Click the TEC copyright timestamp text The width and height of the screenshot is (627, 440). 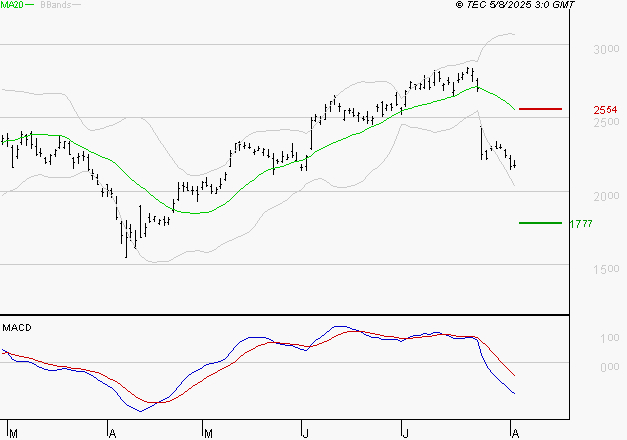tap(515, 5)
